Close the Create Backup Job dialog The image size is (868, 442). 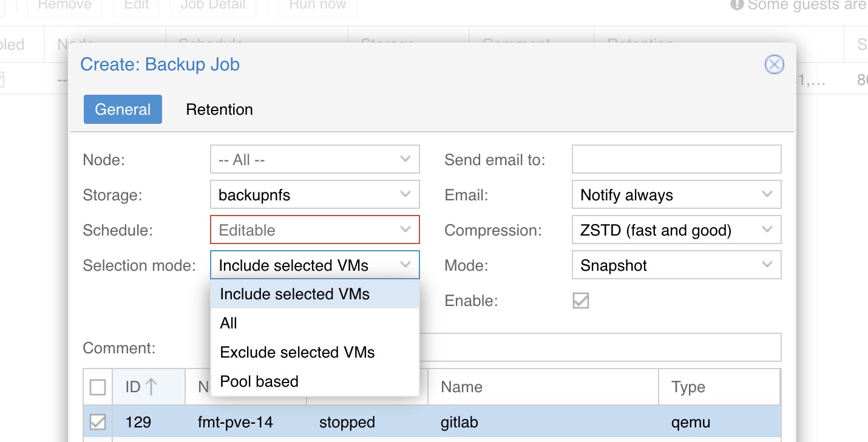tap(774, 64)
